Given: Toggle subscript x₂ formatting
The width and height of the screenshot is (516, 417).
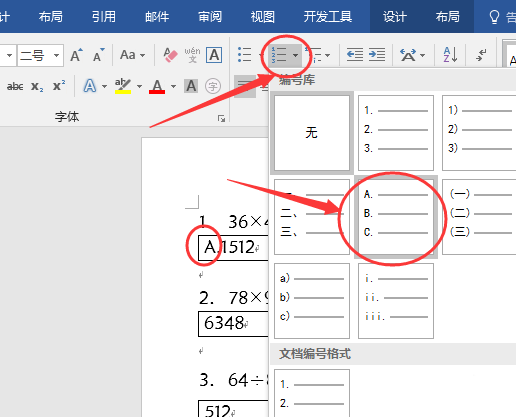Looking at the screenshot, I should [x=37, y=87].
